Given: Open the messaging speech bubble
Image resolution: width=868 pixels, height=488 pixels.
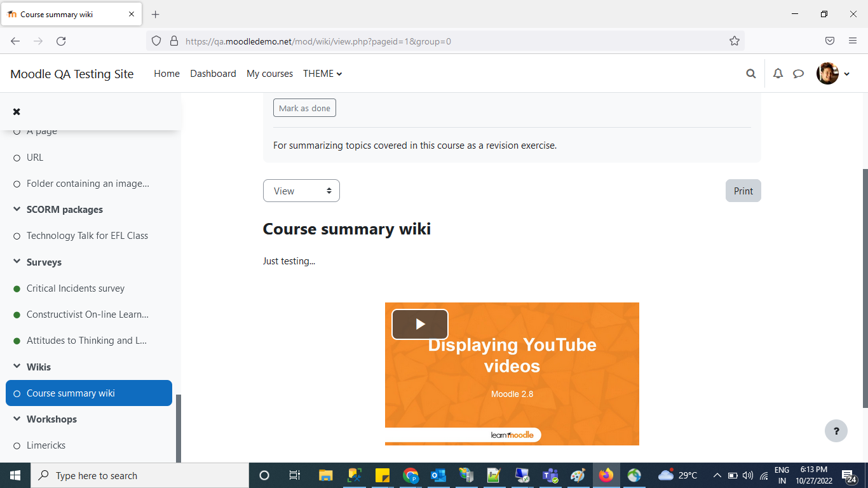Looking at the screenshot, I should [x=799, y=74].
